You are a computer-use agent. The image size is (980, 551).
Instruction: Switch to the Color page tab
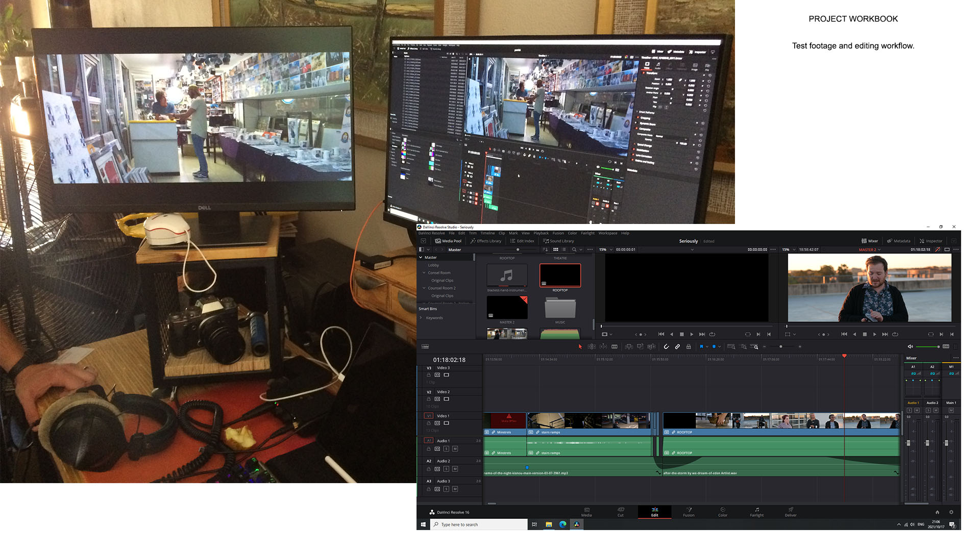click(722, 512)
